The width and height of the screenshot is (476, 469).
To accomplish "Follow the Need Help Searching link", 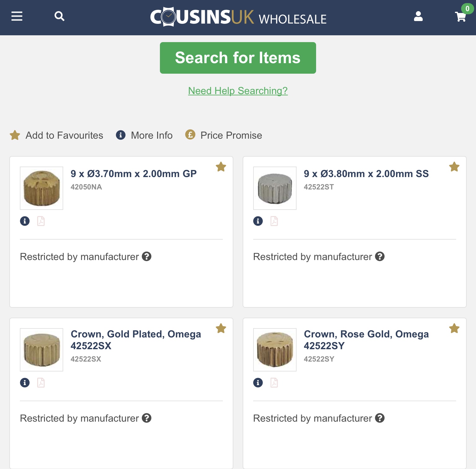I will [x=238, y=91].
